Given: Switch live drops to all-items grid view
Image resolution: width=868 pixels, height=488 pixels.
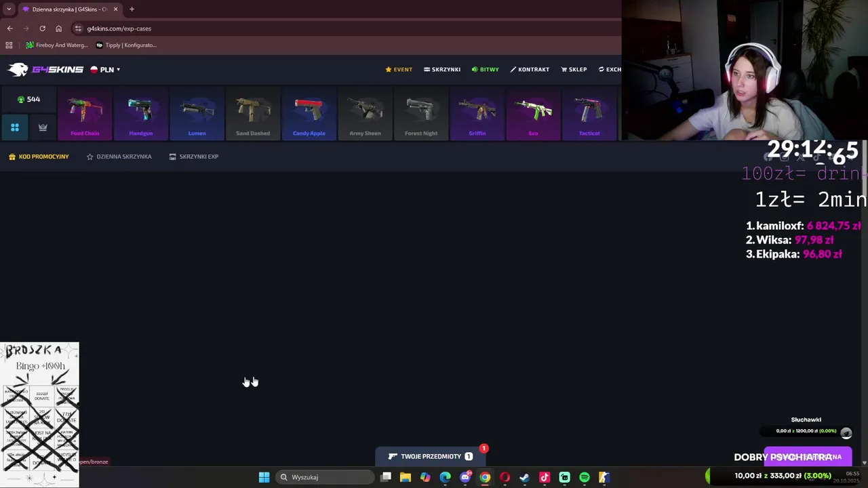Looking at the screenshot, I should pyautogui.click(x=14, y=127).
